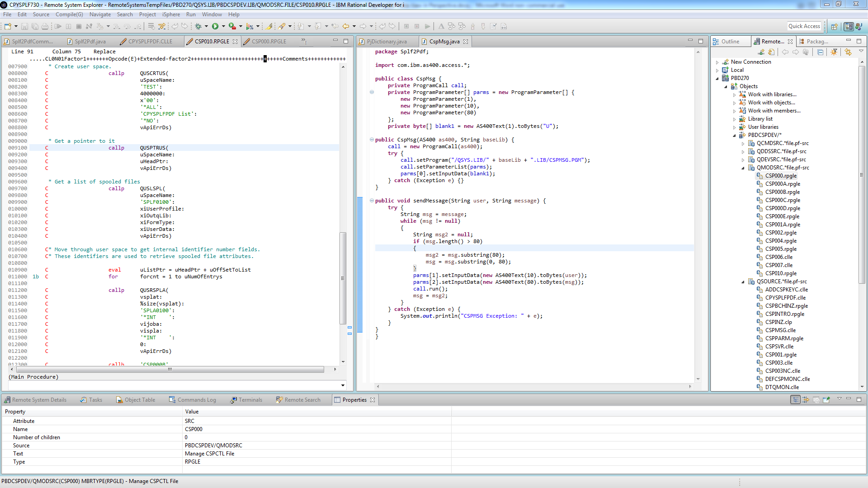Expand the New Connection tree node
This screenshot has width=868, height=488.
click(717, 62)
